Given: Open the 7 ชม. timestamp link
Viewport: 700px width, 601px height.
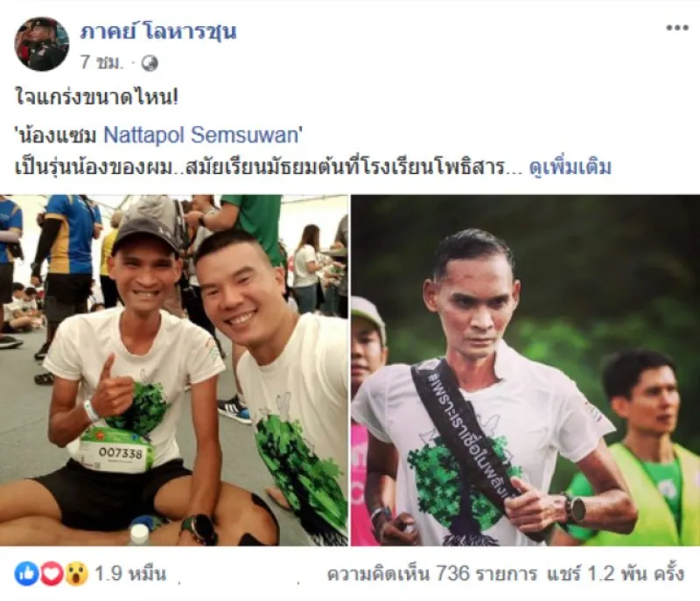Looking at the screenshot, I should pos(101,63).
